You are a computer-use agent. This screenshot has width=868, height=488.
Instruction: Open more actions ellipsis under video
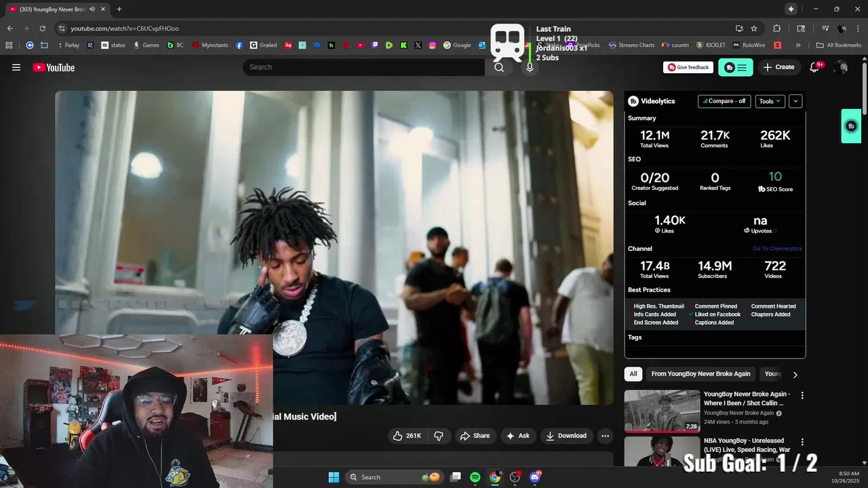[x=605, y=436]
